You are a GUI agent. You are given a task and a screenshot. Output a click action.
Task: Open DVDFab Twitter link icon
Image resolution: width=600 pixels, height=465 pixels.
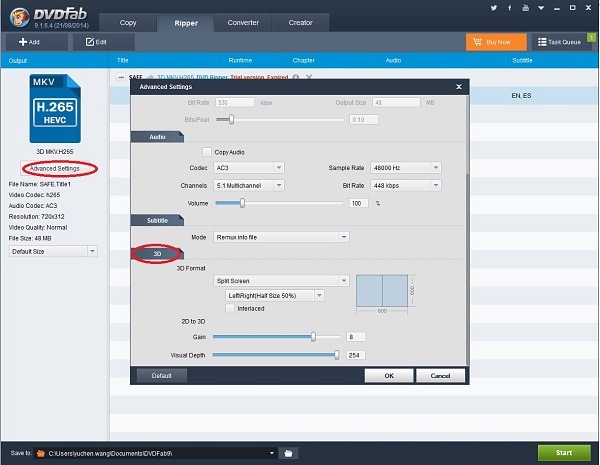click(x=494, y=8)
